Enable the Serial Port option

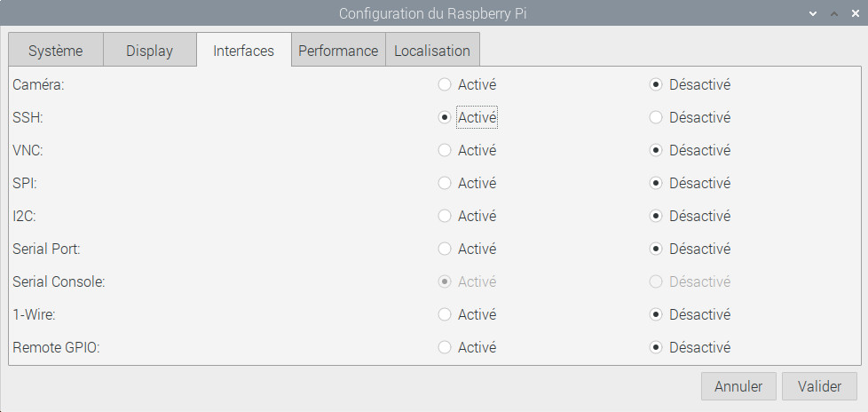point(445,249)
